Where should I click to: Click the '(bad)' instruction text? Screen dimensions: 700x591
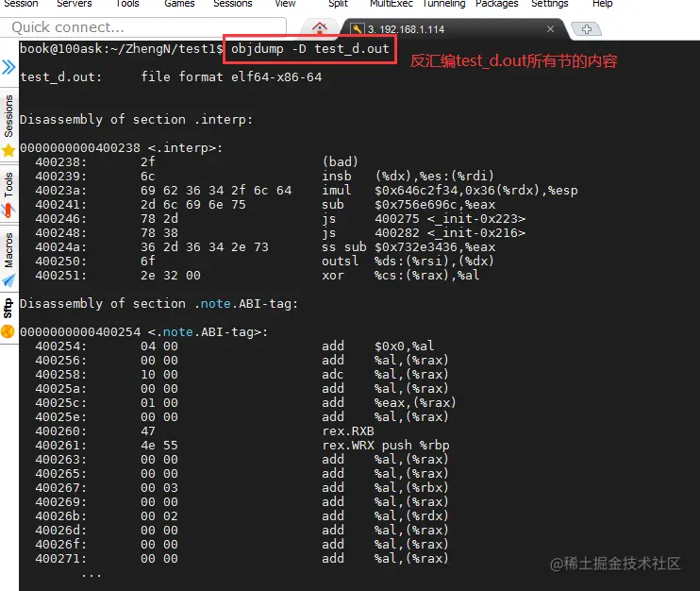coord(341,161)
